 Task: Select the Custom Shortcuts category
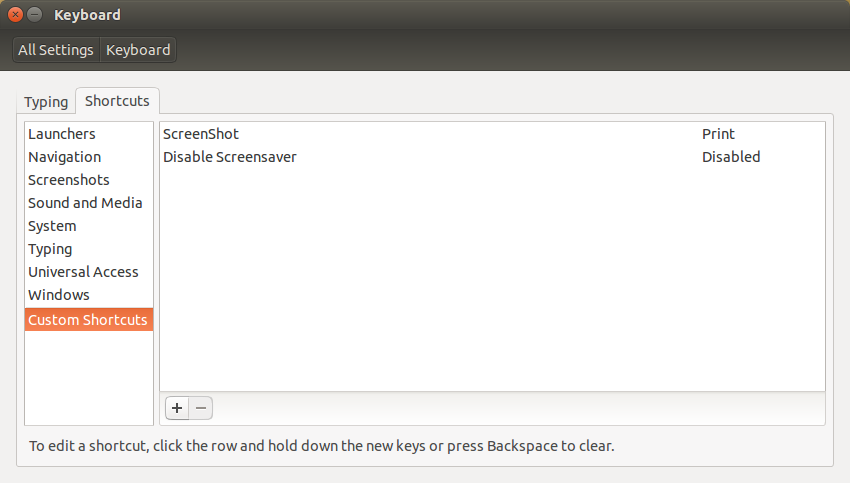89,319
